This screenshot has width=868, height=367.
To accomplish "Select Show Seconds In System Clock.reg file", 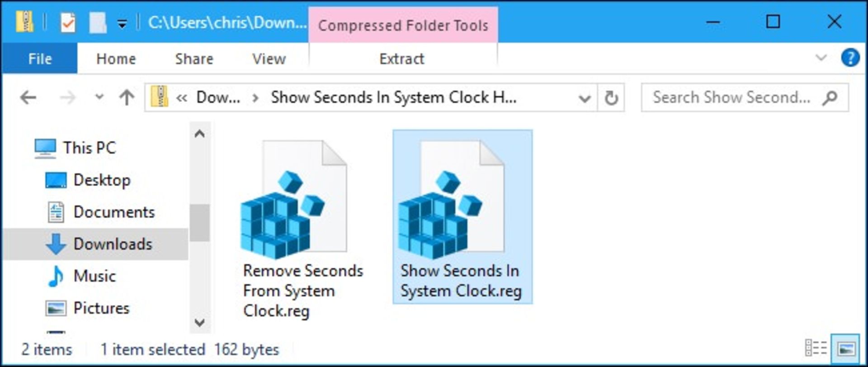I will (x=462, y=217).
